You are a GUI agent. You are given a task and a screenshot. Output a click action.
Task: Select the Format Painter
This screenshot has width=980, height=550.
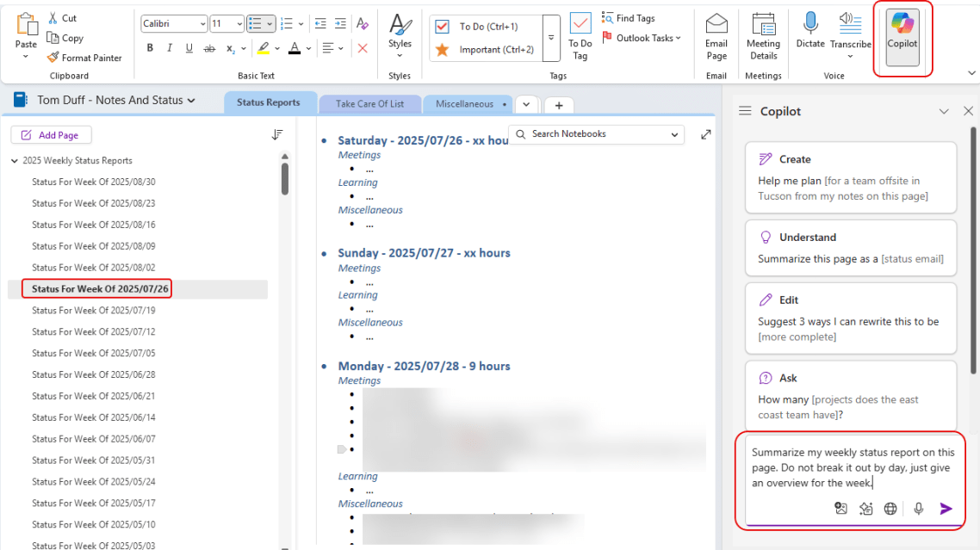(85, 58)
